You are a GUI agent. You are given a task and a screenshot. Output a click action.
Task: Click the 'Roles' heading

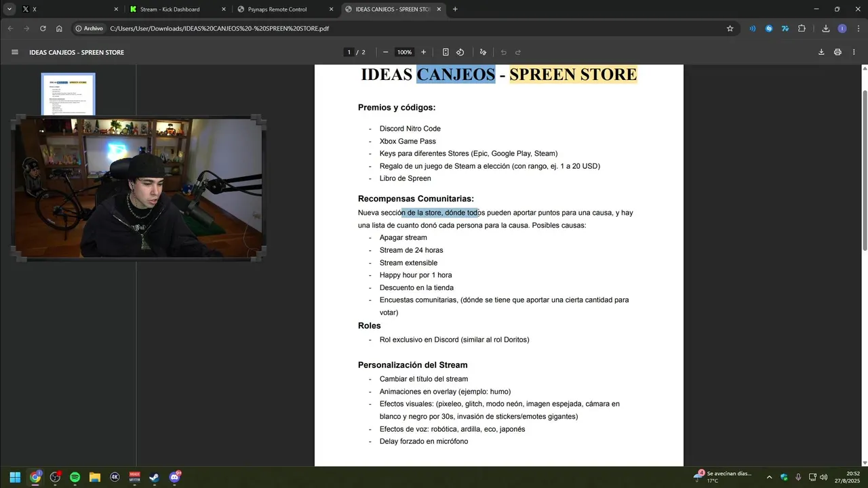point(370,325)
